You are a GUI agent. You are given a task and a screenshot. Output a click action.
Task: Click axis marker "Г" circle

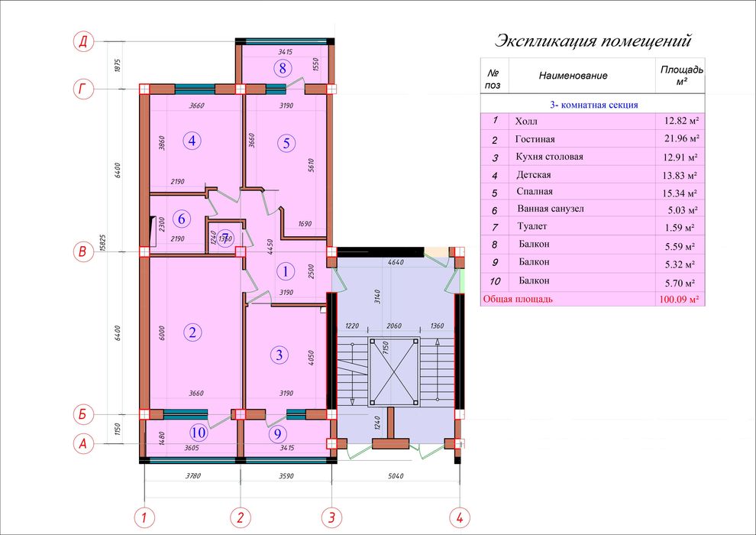click(83, 89)
